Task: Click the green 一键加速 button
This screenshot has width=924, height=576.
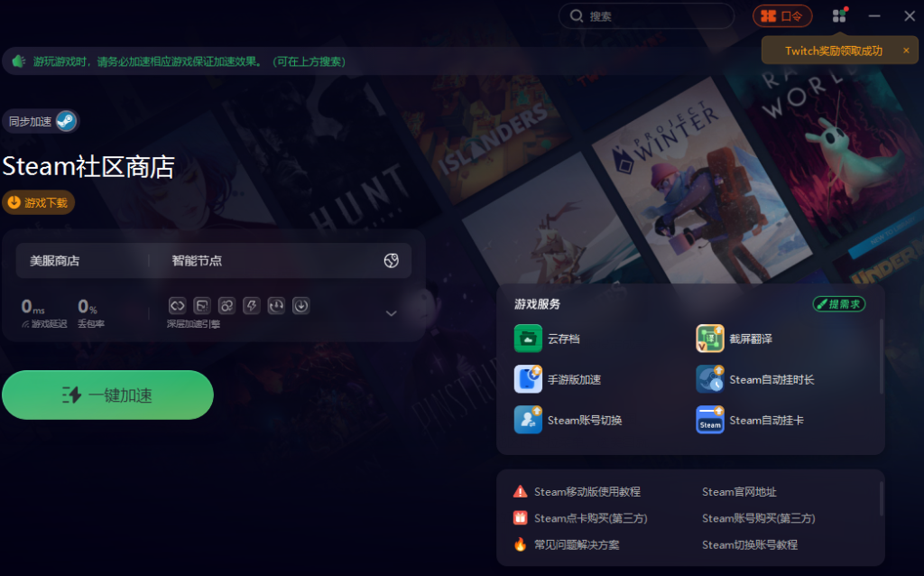Action: tap(108, 395)
